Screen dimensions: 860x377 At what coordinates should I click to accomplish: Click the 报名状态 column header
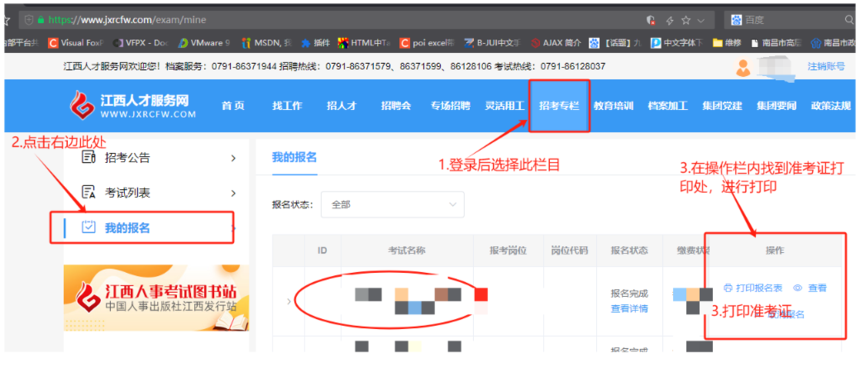pyautogui.click(x=630, y=250)
